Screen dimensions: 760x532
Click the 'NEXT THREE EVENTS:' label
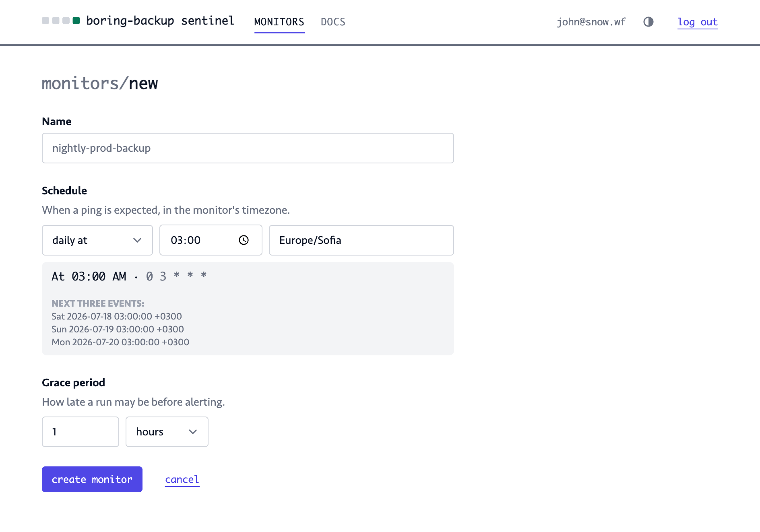98,303
